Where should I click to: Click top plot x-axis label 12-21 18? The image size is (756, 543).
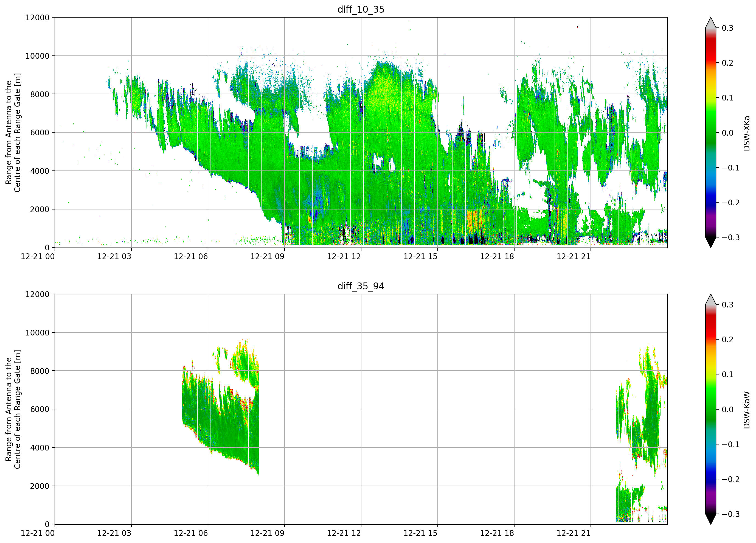[x=497, y=256]
